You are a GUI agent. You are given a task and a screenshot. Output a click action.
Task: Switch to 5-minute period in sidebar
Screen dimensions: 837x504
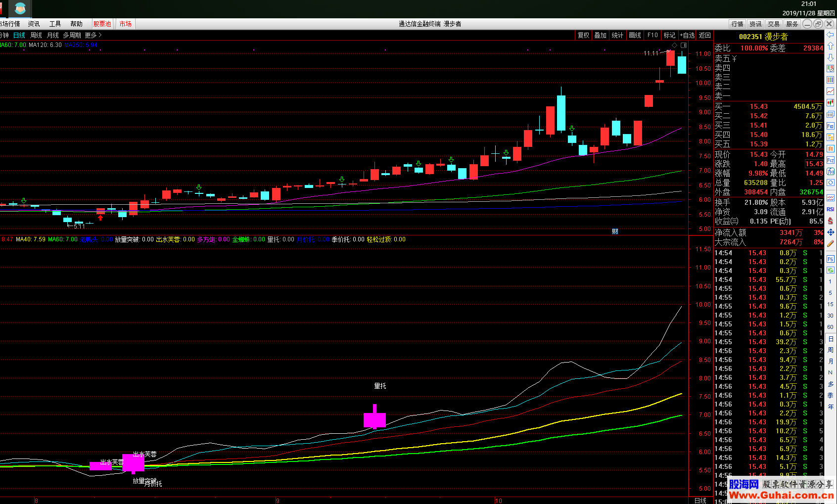click(x=830, y=293)
